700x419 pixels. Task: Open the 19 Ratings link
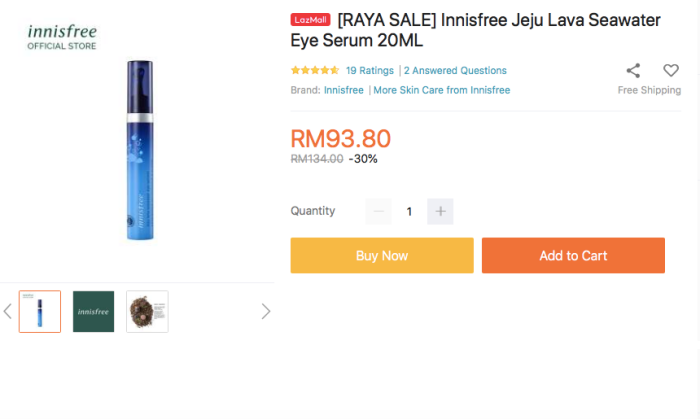click(x=370, y=71)
